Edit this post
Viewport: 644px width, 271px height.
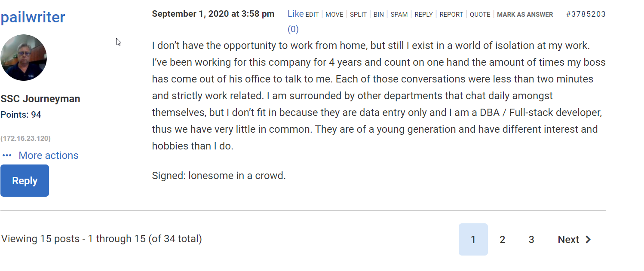312,15
